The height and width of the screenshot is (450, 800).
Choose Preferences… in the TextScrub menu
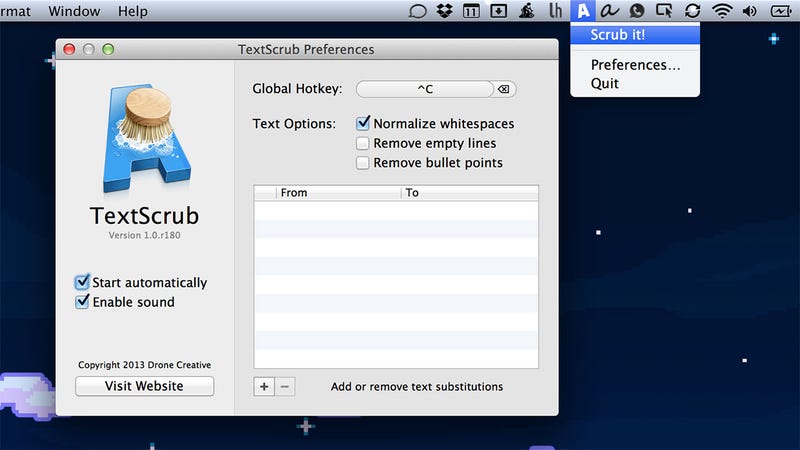coord(635,65)
